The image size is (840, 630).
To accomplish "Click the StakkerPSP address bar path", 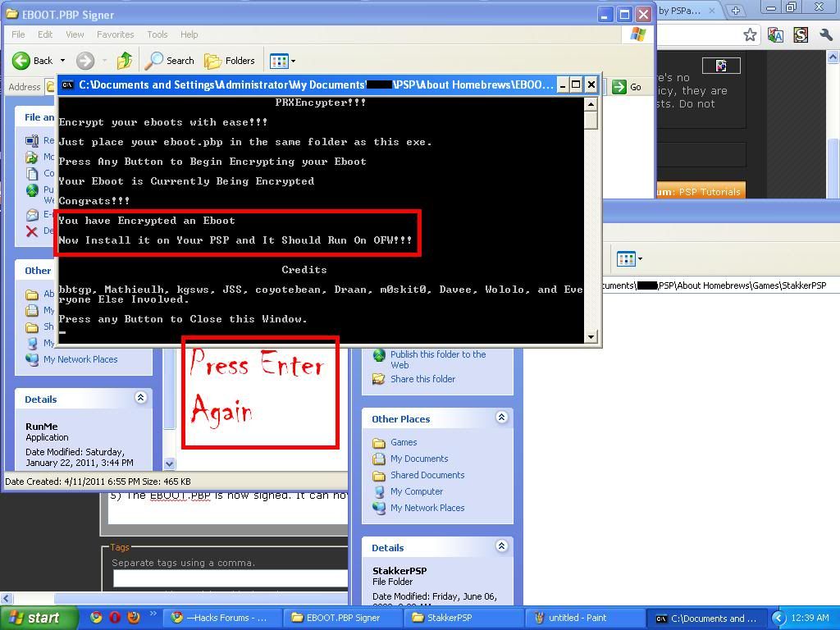I will 714,285.
